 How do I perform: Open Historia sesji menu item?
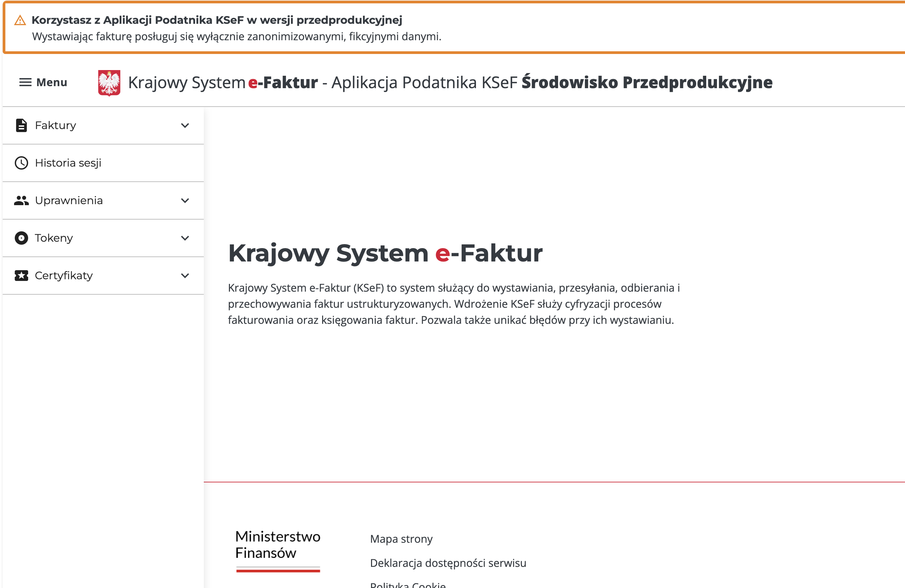pyautogui.click(x=68, y=163)
